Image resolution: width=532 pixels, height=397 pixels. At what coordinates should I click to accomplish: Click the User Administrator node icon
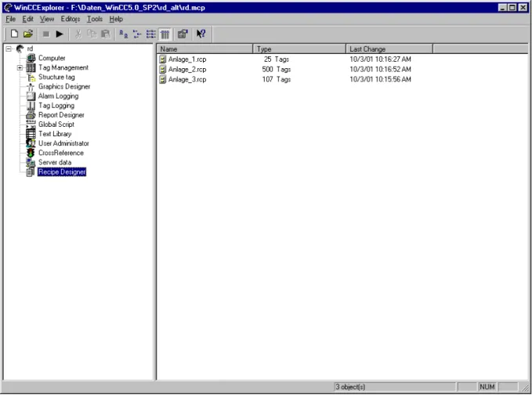pyautogui.click(x=31, y=143)
